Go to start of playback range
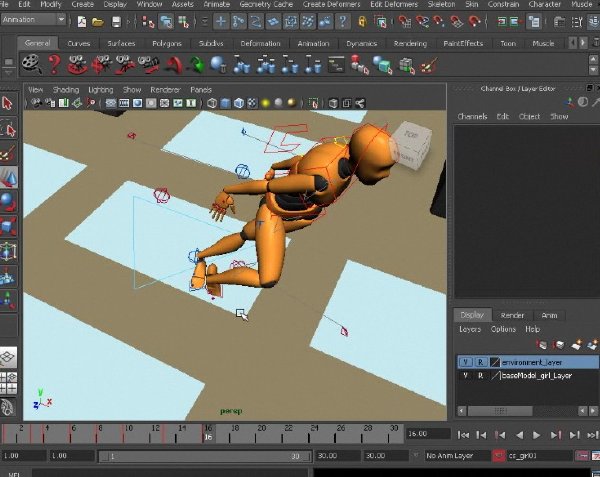The image size is (600, 477). pyautogui.click(x=463, y=435)
